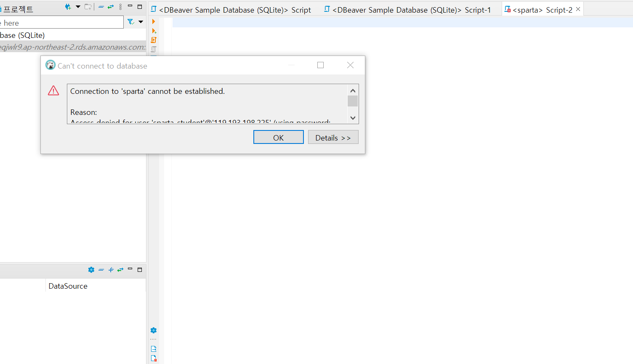Open the new connection dropdown arrow
Viewport: 633px width, 364px height.
click(78, 7)
